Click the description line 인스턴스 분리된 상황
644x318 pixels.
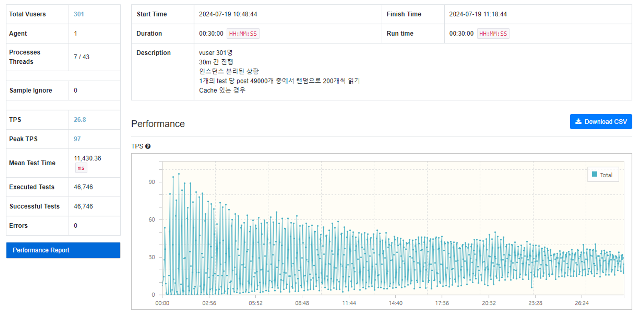coord(229,71)
